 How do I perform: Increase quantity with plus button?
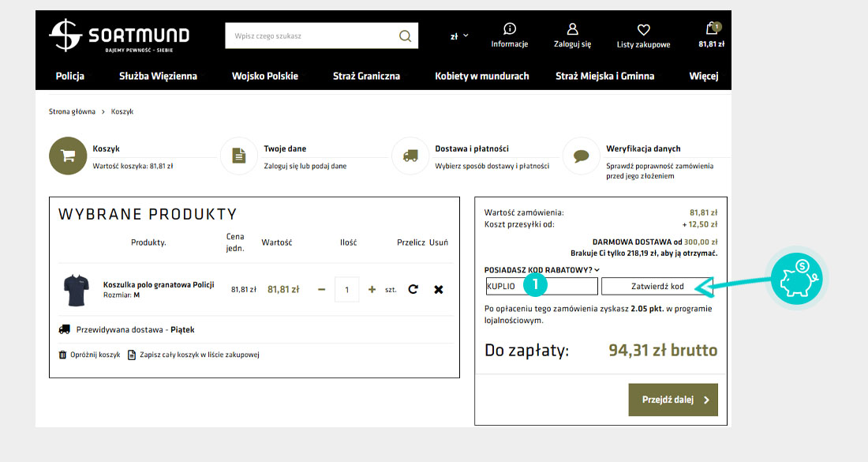[372, 289]
